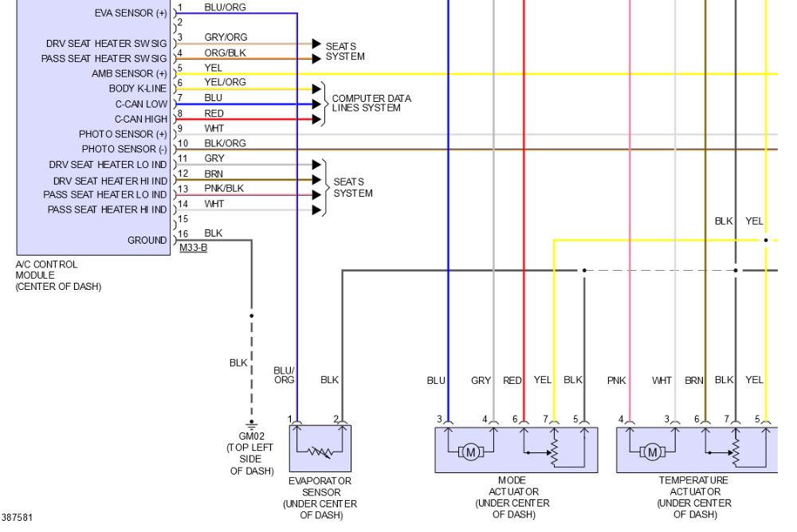Click the PHOTO SENSOR (-) pin label
Image resolution: width=797 pixels, height=532 pixels.
[124, 149]
